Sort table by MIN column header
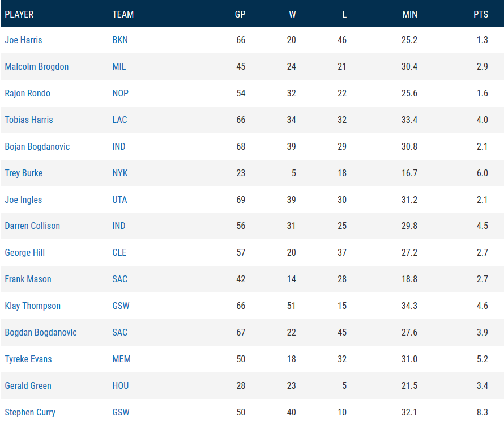The height and width of the screenshot is (424, 504). (x=409, y=14)
